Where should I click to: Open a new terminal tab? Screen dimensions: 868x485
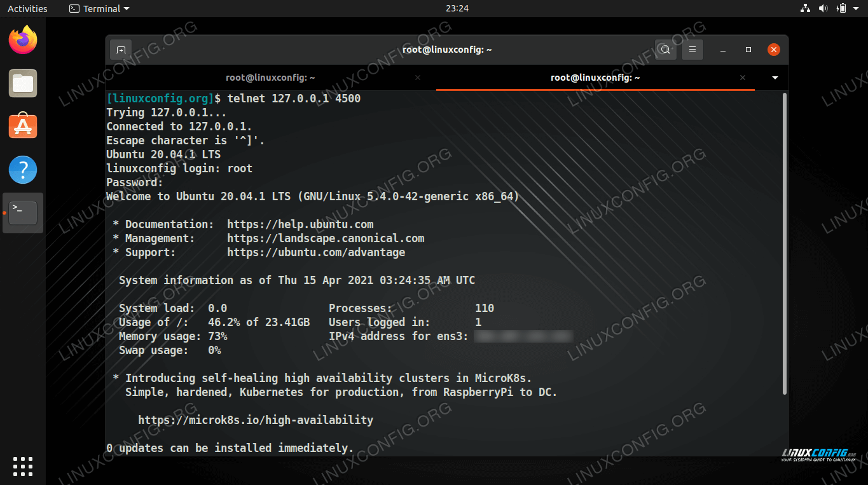pos(121,50)
